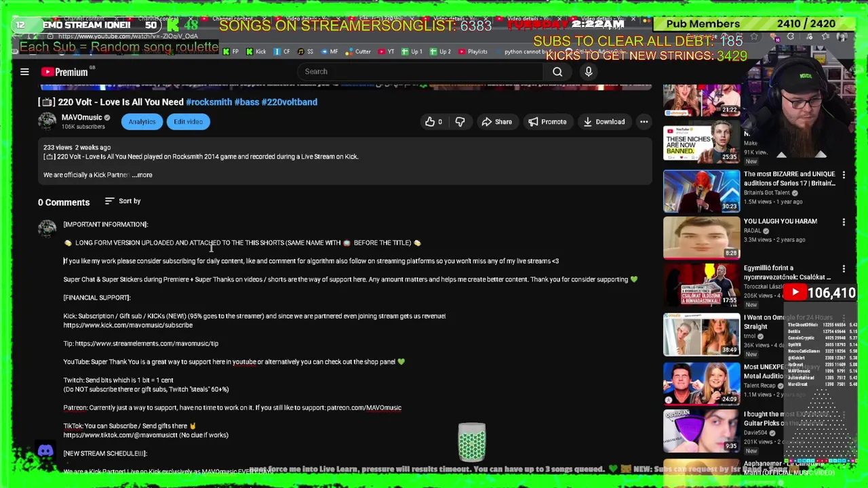Image resolution: width=868 pixels, height=488 pixels.
Task: Open FP bookmark in bookmarks bar
Action: point(231,52)
